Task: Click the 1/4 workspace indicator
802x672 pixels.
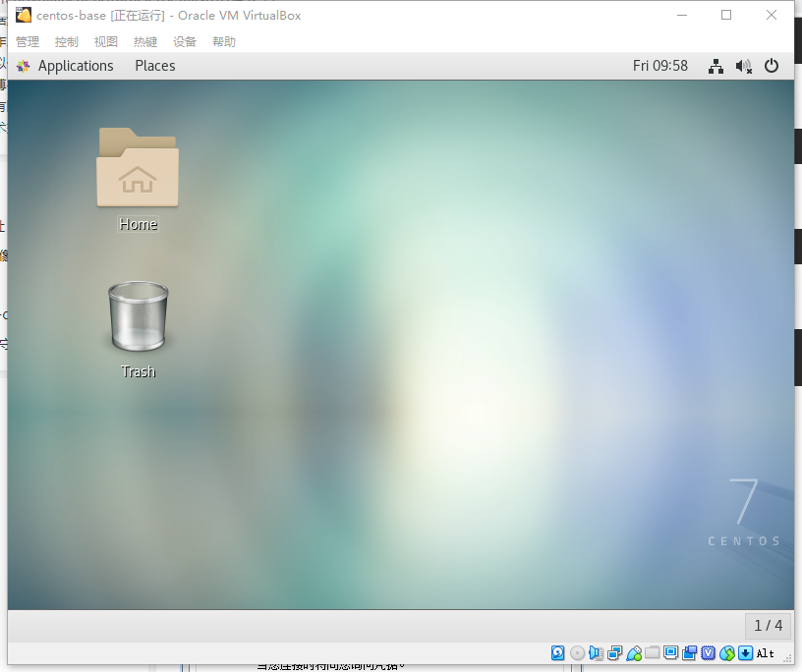Action: [x=768, y=626]
